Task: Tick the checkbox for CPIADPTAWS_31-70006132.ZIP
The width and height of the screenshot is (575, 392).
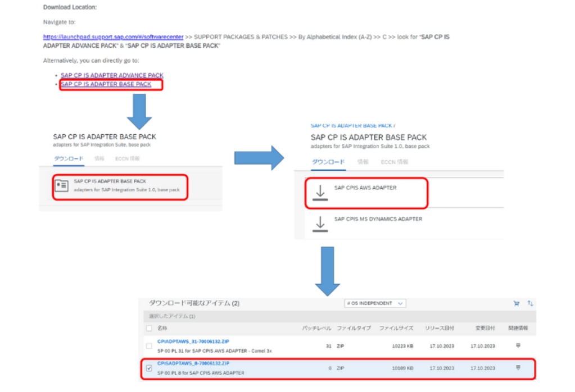Action: click(149, 346)
